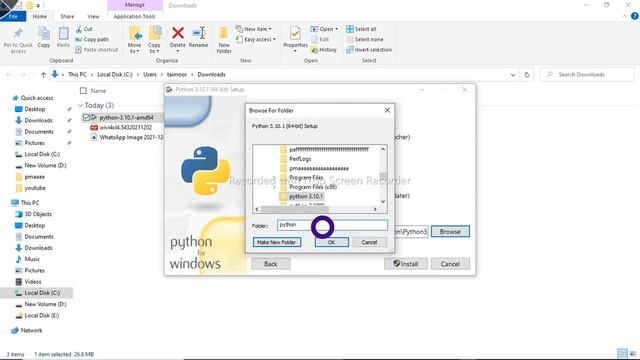Select Local Disk (E:) in navigation pane

pos(37,316)
